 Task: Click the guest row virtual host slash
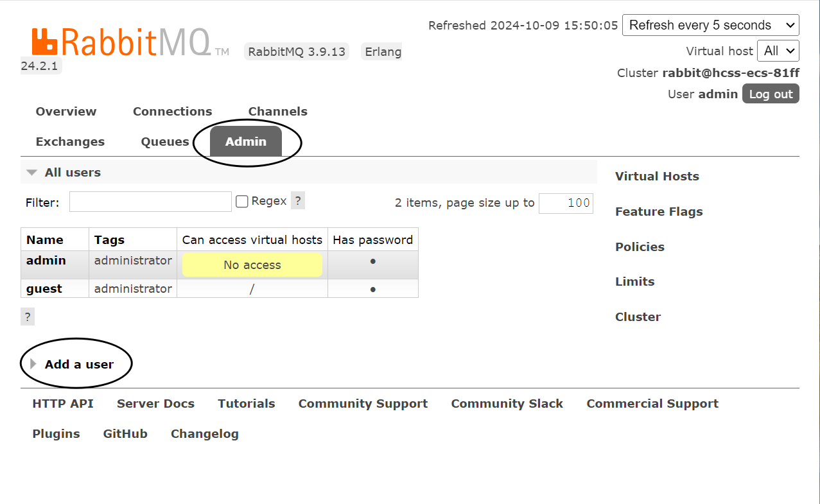tap(252, 289)
